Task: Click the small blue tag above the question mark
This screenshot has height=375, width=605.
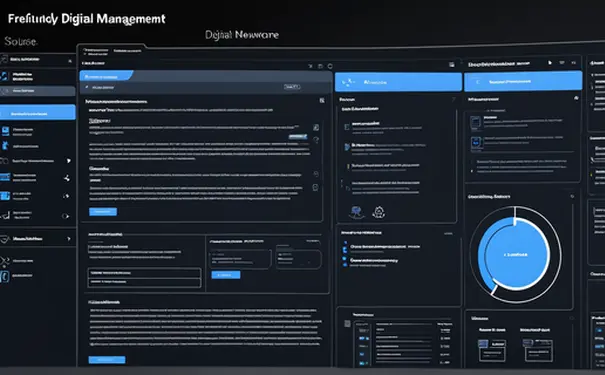Action: pyautogui.click(x=297, y=137)
